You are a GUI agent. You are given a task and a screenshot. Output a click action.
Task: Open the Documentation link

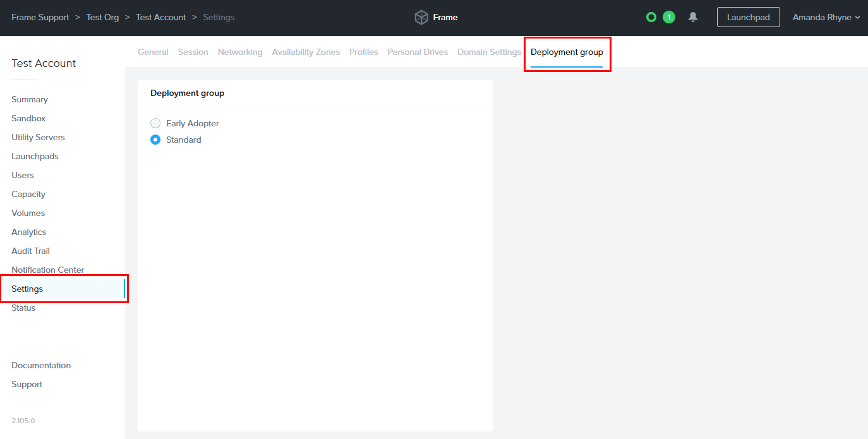point(40,365)
